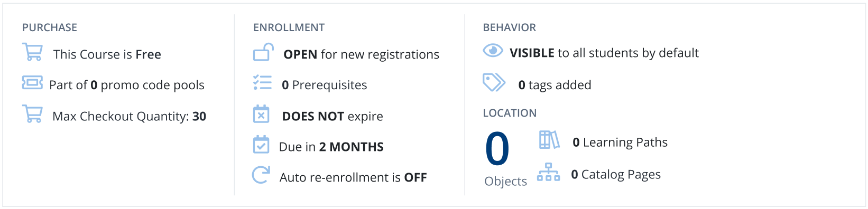The height and width of the screenshot is (209, 868).
Task: Click the auto re-enrollment refresh arrow icon
Action: click(261, 175)
